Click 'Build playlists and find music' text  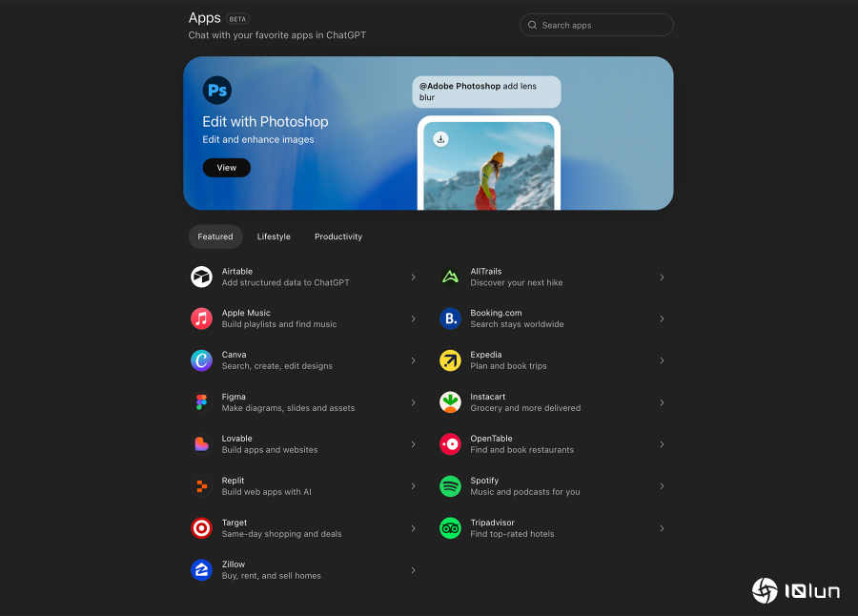(x=279, y=324)
